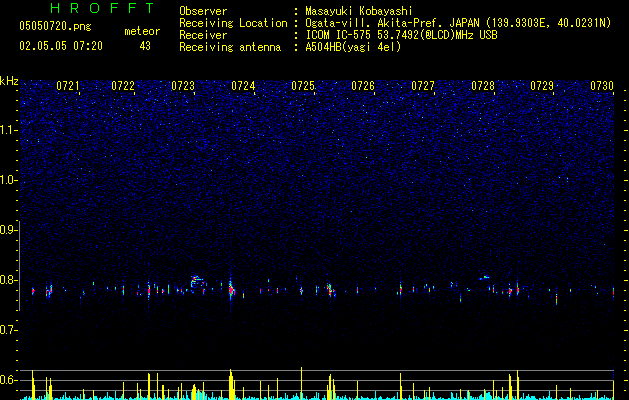Click the 1.1 kHz axis label

[x=9, y=130]
